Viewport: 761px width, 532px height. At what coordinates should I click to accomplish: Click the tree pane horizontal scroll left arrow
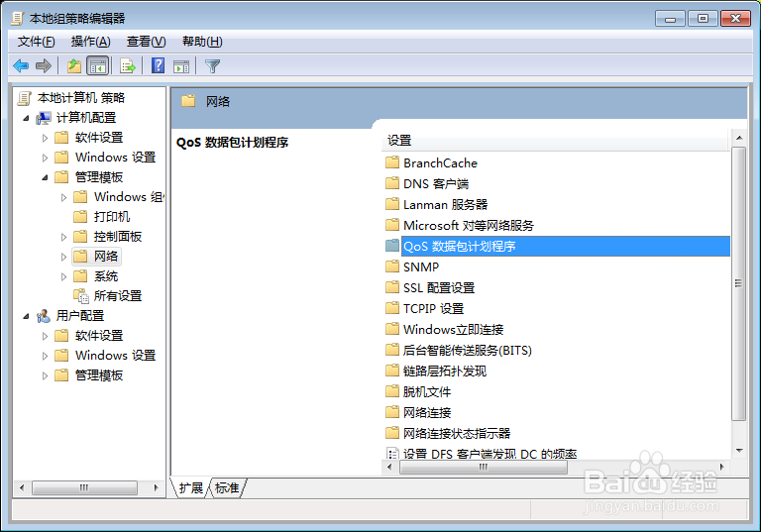click(22, 487)
